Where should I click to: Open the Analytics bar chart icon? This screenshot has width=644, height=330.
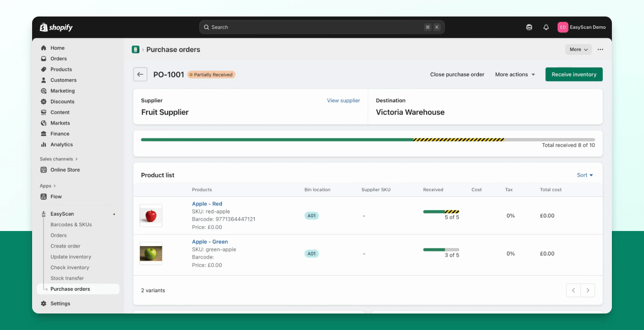coord(44,144)
